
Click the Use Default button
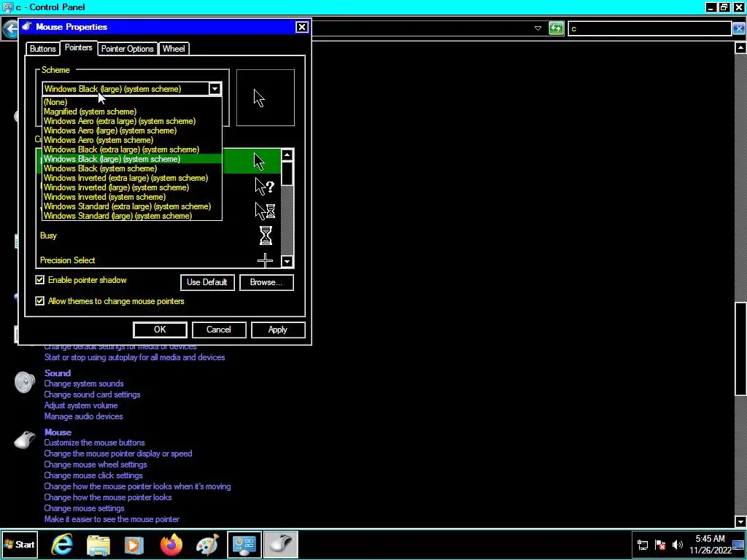click(x=207, y=282)
